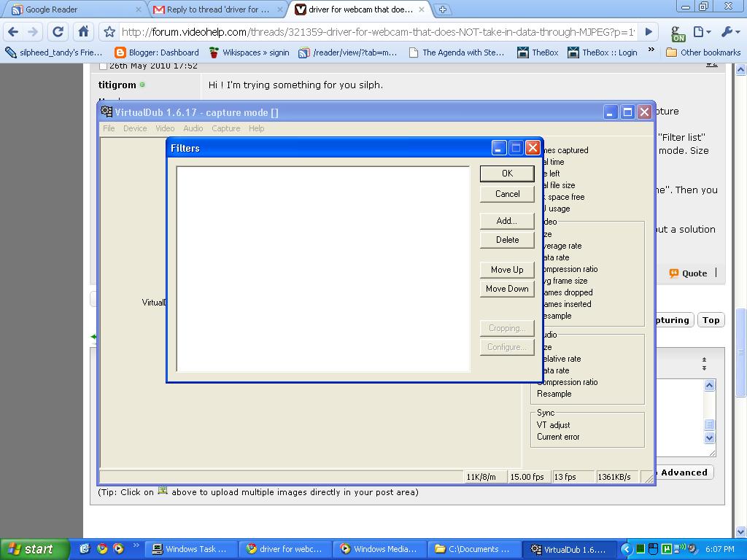The width and height of the screenshot is (747, 560).
Task: Click the Move Up button
Action: pos(508,270)
